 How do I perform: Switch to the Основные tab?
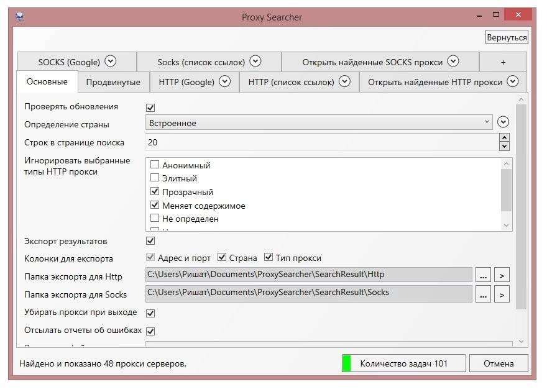pos(47,82)
